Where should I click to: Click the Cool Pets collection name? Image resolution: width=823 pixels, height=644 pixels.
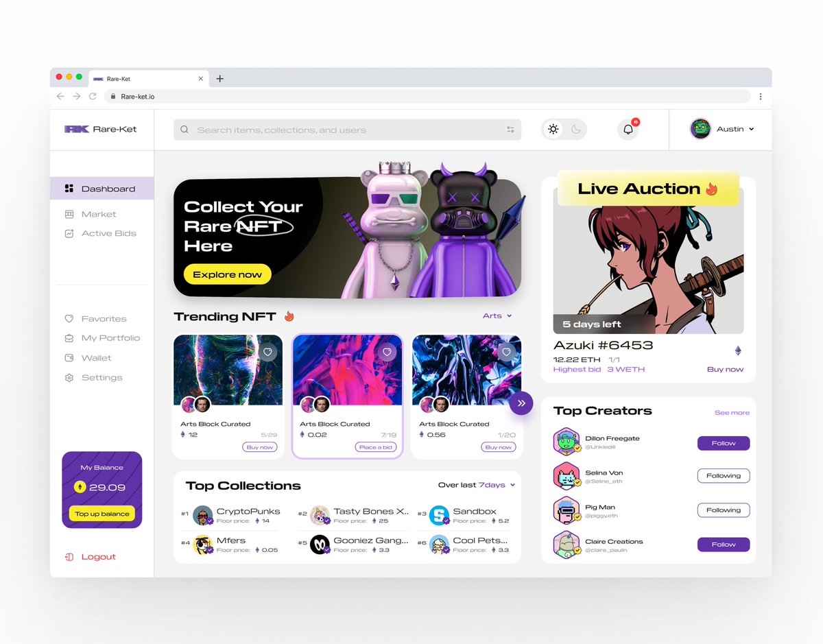(x=481, y=540)
